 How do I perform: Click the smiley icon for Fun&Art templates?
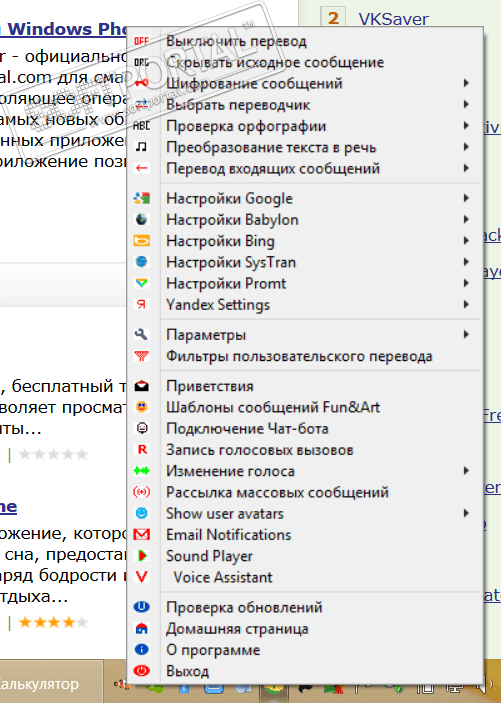pos(141,407)
